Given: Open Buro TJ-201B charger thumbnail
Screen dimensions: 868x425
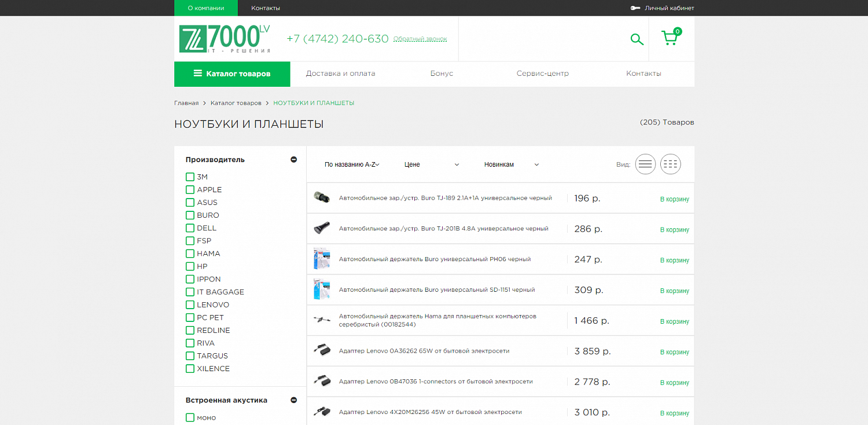Looking at the screenshot, I should pyautogui.click(x=321, y=228).
